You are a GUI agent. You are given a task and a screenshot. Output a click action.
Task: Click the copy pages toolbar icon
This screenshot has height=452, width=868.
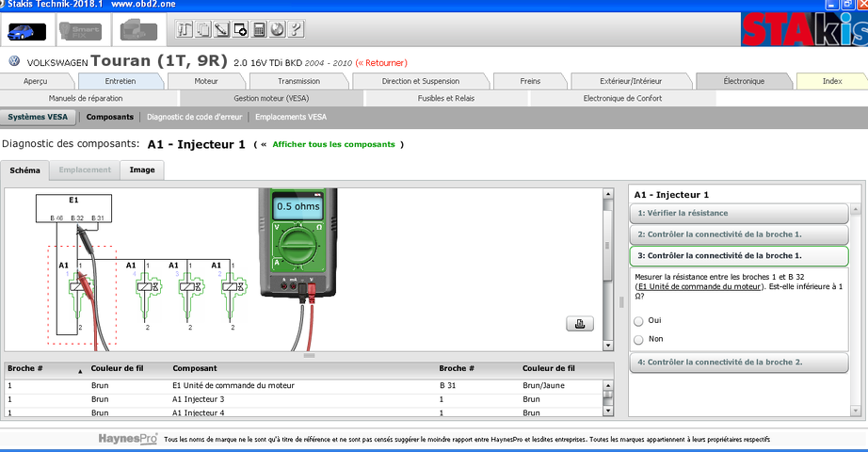203,29
